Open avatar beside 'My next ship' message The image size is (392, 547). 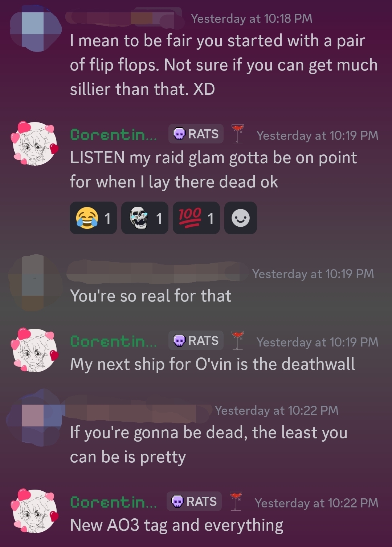(x=35, y=350)
